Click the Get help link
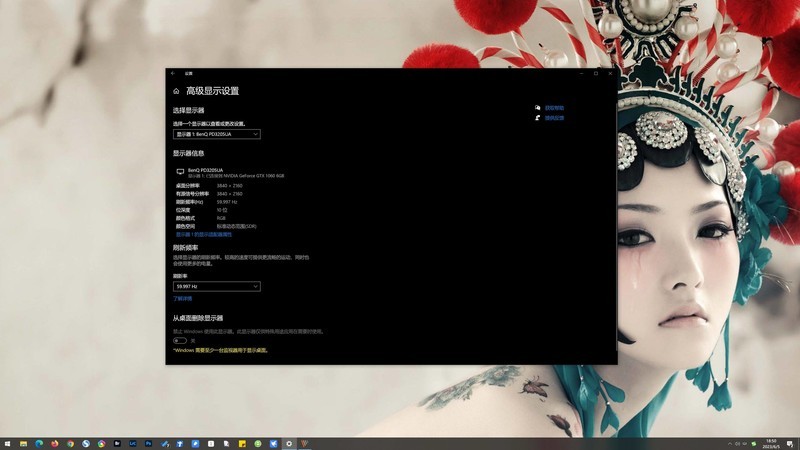 coord(554,108)
